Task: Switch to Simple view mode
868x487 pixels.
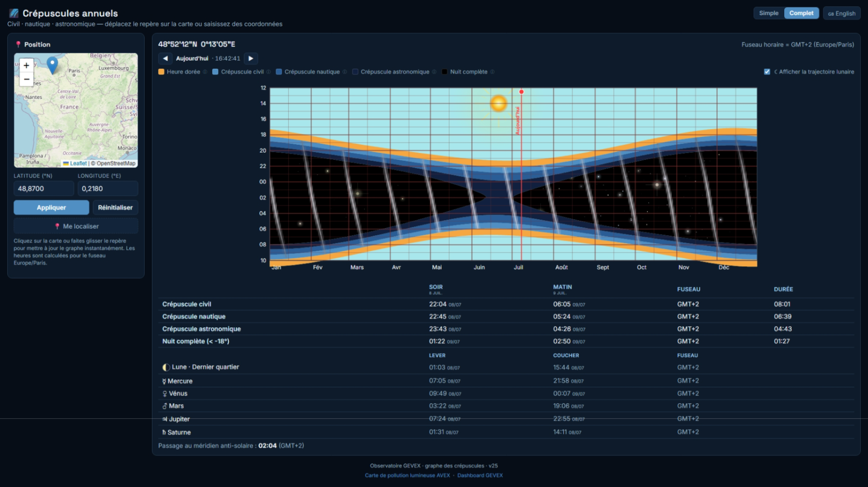Action: click(769, 13)
